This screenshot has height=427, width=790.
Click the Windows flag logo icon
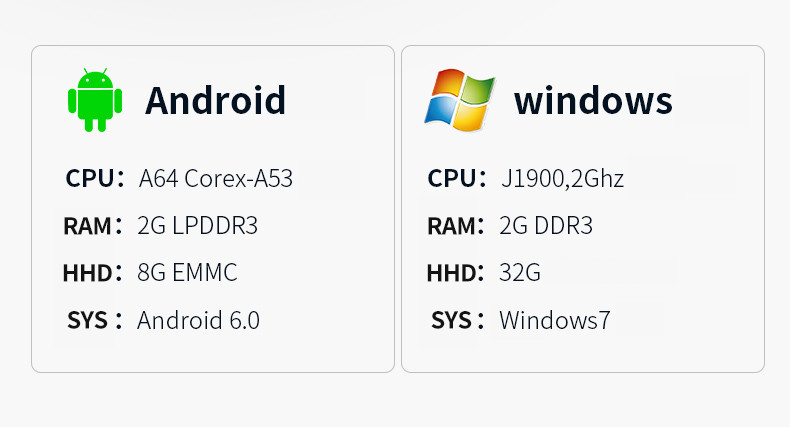(459, 100)
